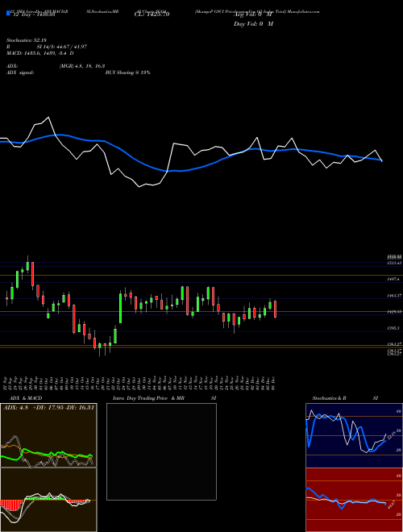Click the ADX indicator chart panel
This screenshot has height=532, width=403.
(x=48, y=435)
